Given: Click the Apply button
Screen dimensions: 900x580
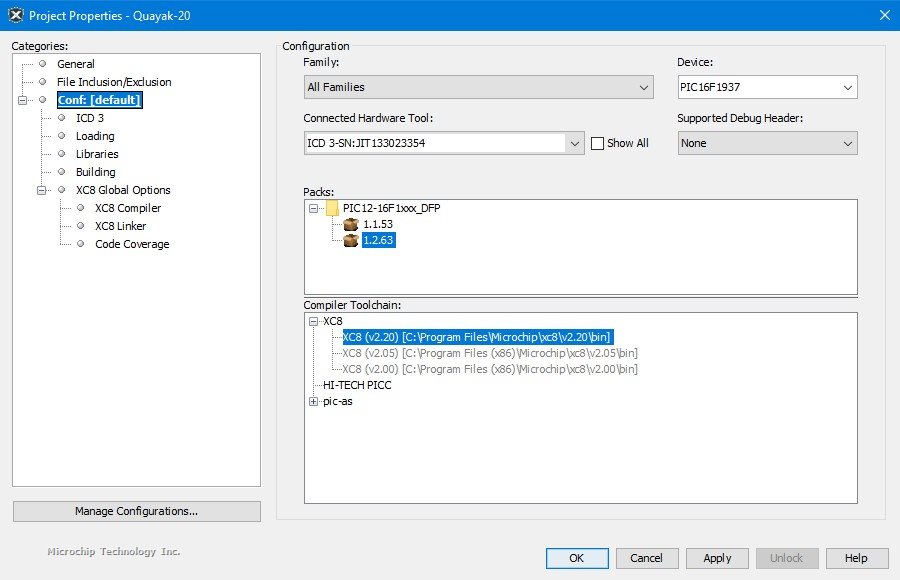Looking at the screenshot, I should (x=717, y=558).
